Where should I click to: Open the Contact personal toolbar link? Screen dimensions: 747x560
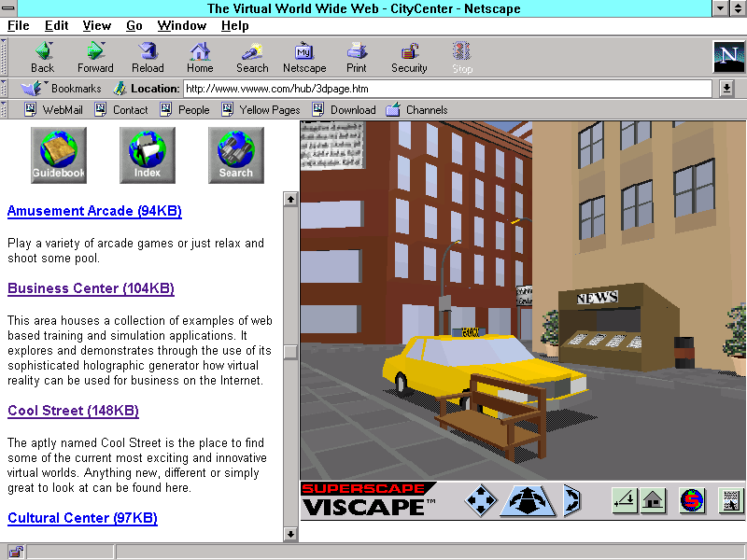coord(121,110)
